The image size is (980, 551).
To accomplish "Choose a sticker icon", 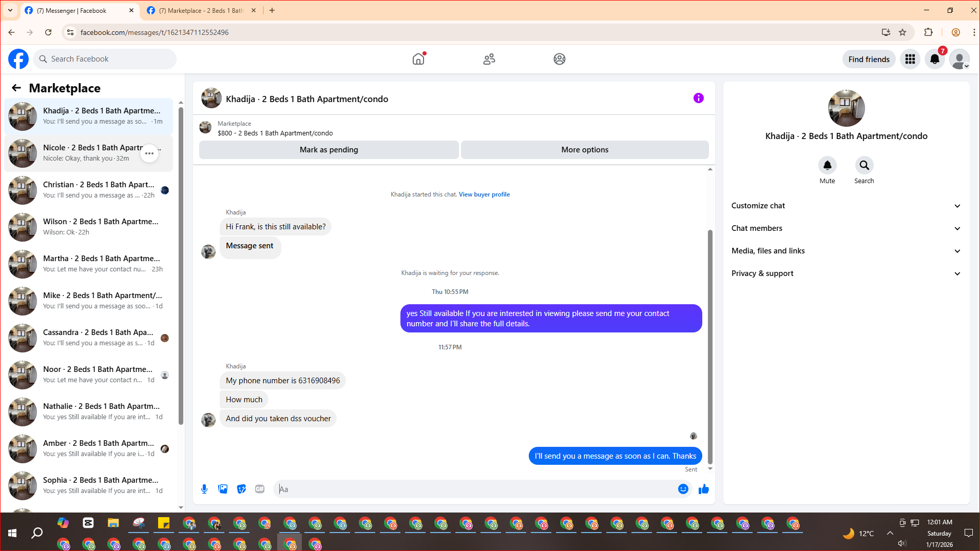I will coord(241,489).
